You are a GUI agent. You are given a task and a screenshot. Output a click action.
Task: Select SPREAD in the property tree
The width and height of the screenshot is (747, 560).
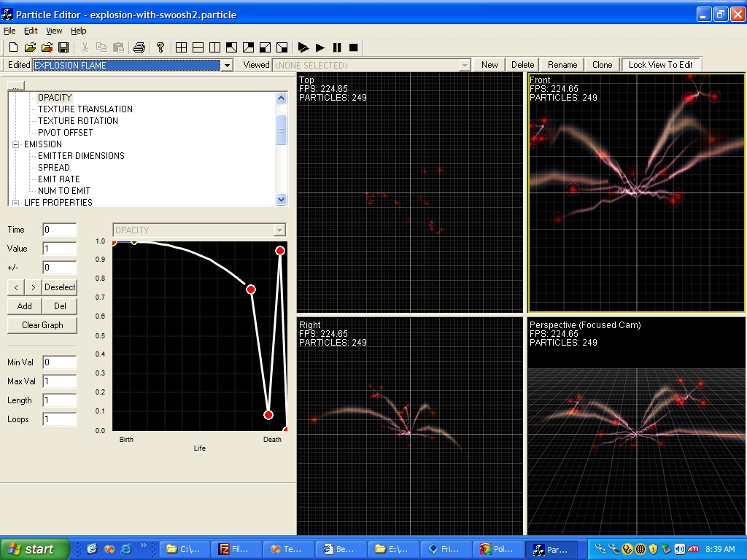point(54,168)
